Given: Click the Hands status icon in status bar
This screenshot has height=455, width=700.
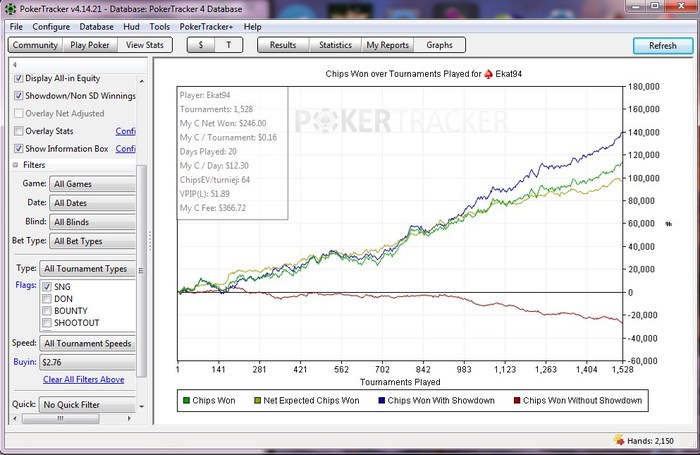Looking at the screenshot, I should point(619,439).
